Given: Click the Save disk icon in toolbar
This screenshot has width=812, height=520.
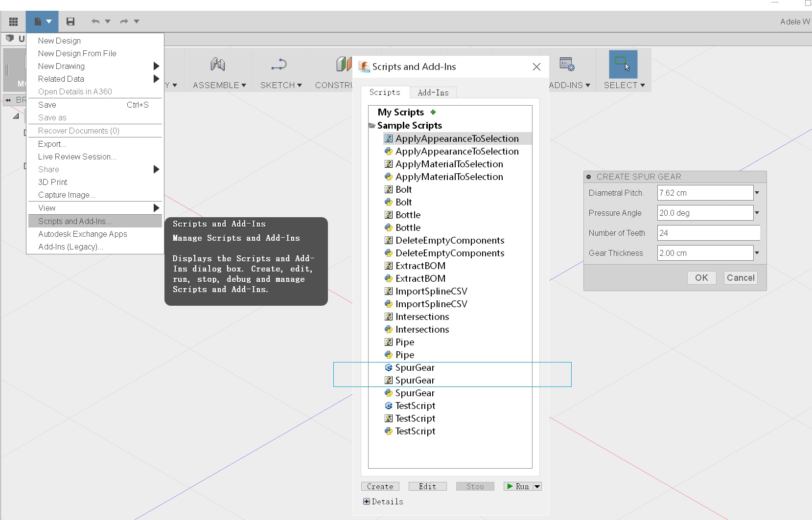Looking at the screenshot, I should pos(70,21).
